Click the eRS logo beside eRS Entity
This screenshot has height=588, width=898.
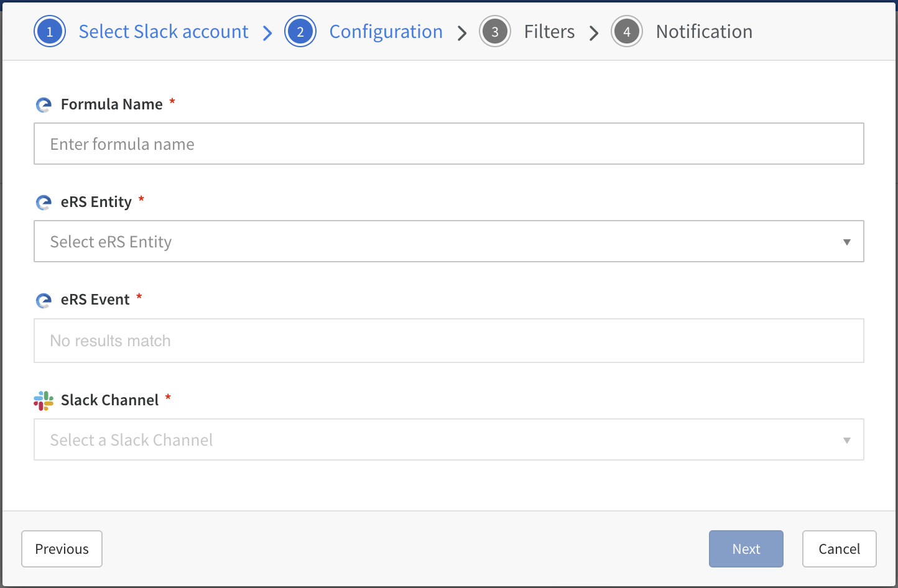[44, 203]
